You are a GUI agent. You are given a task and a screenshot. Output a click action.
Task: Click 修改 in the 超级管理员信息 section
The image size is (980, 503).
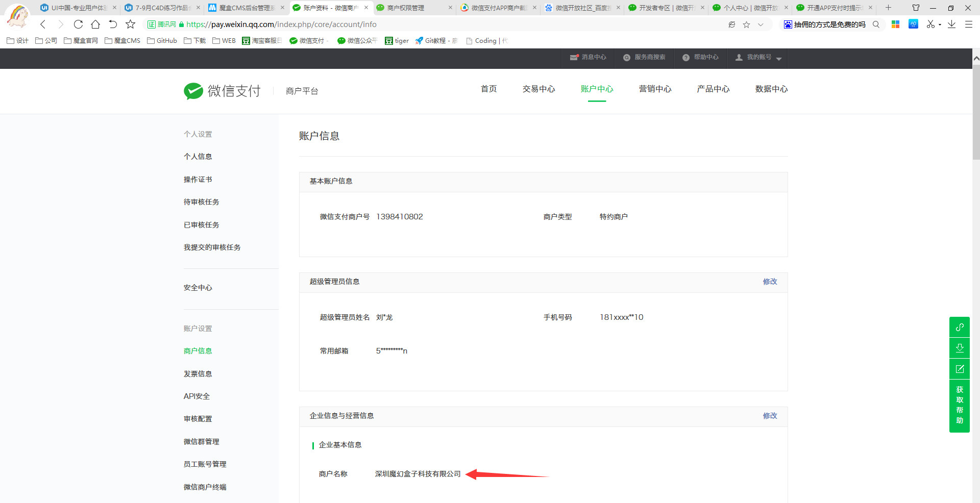point(770,282)
